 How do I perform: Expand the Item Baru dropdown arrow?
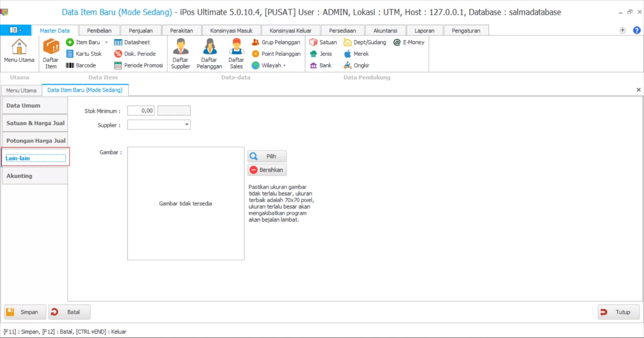106,42
